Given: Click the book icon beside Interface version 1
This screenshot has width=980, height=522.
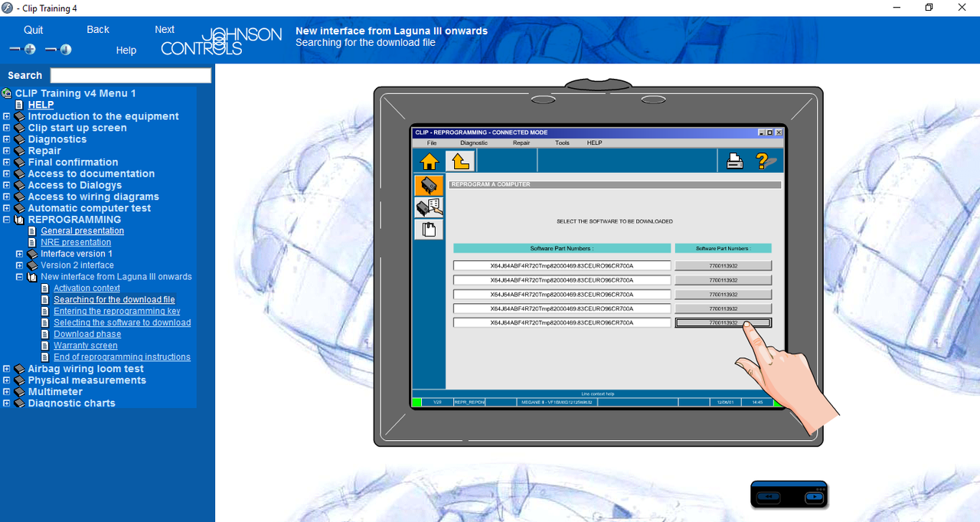Looking at the screenshot, I should click(x=32, y=254).
